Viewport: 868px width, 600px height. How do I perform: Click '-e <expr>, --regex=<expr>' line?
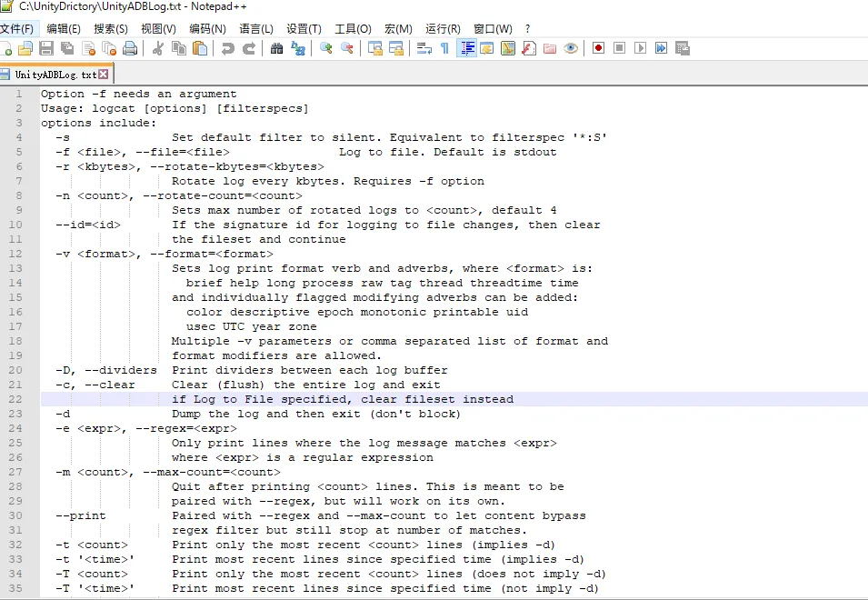click(x=146, y=428)
